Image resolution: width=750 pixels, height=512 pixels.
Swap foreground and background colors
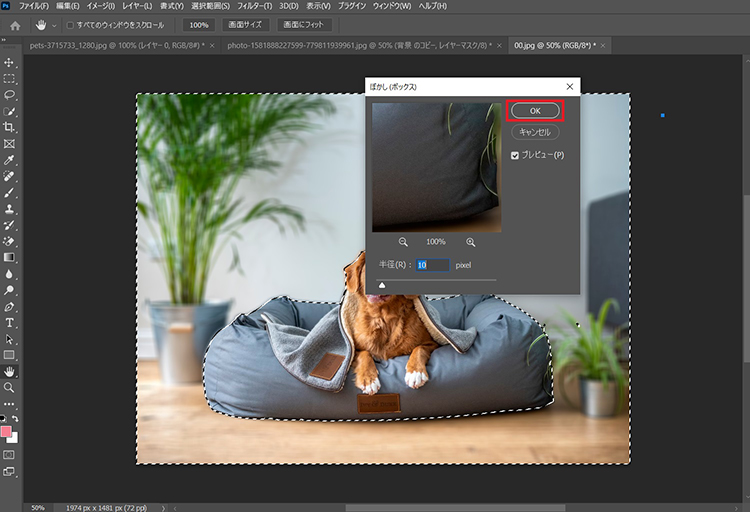click(15, 419)
